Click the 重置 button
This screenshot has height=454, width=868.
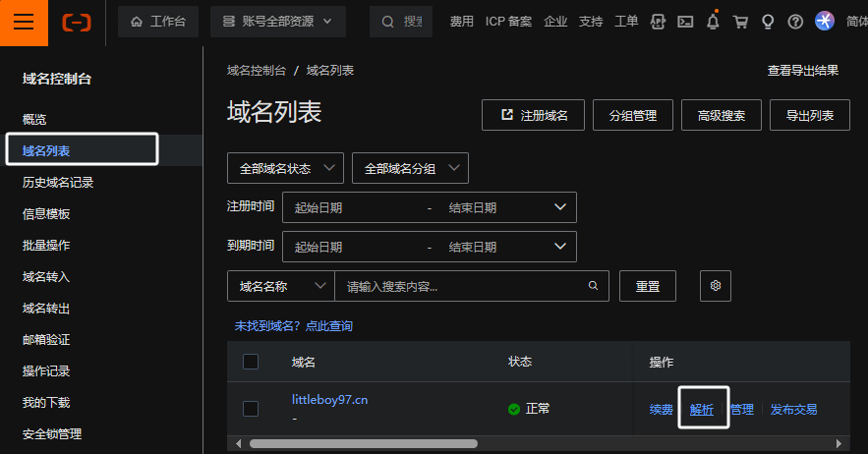648,286
